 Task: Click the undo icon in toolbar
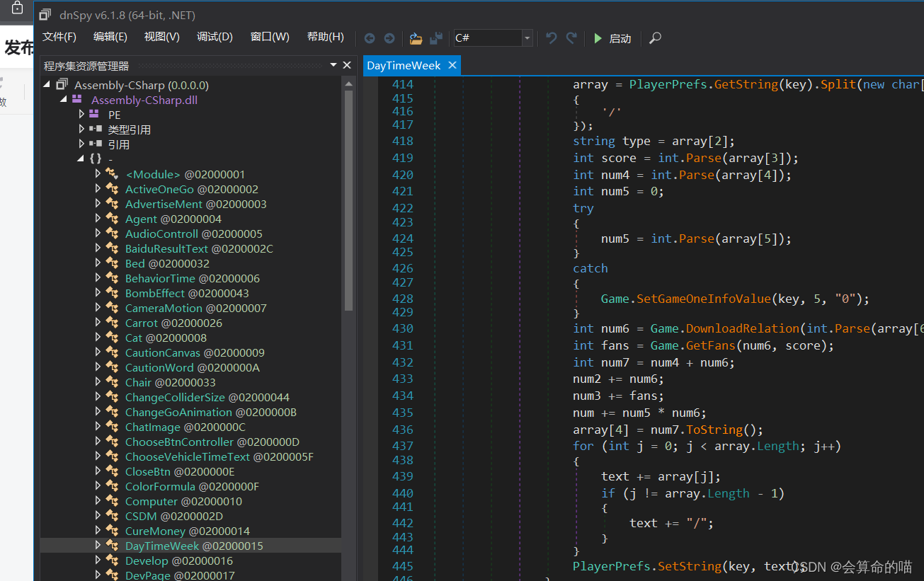552,38
